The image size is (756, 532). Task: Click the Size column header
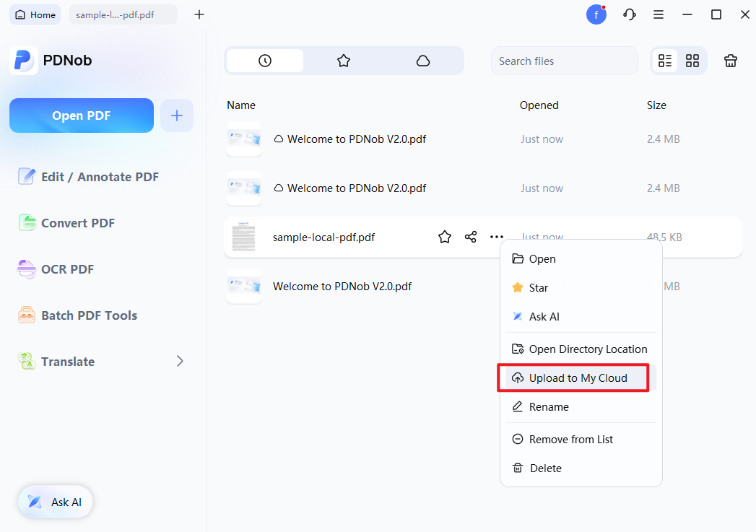[656, 105]
